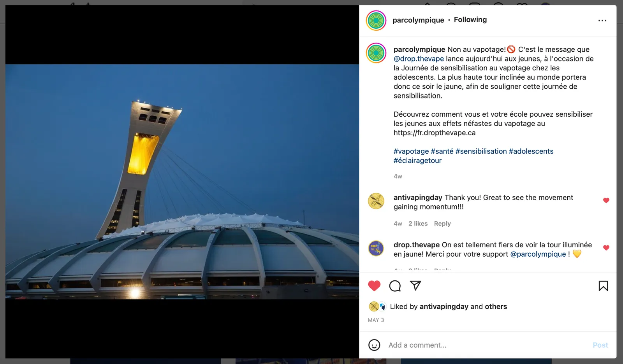
Task: Toggle like on drop.thevape comment
Action: (x=606, y=248)
